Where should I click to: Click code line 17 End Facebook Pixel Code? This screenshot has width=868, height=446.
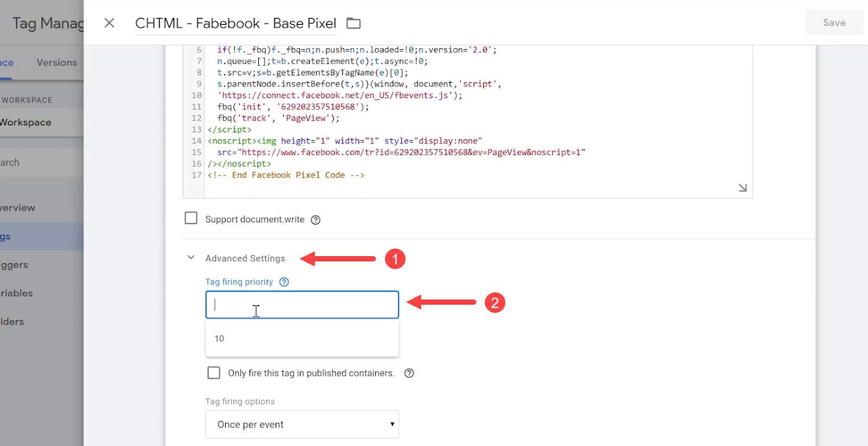click(286, 175)
